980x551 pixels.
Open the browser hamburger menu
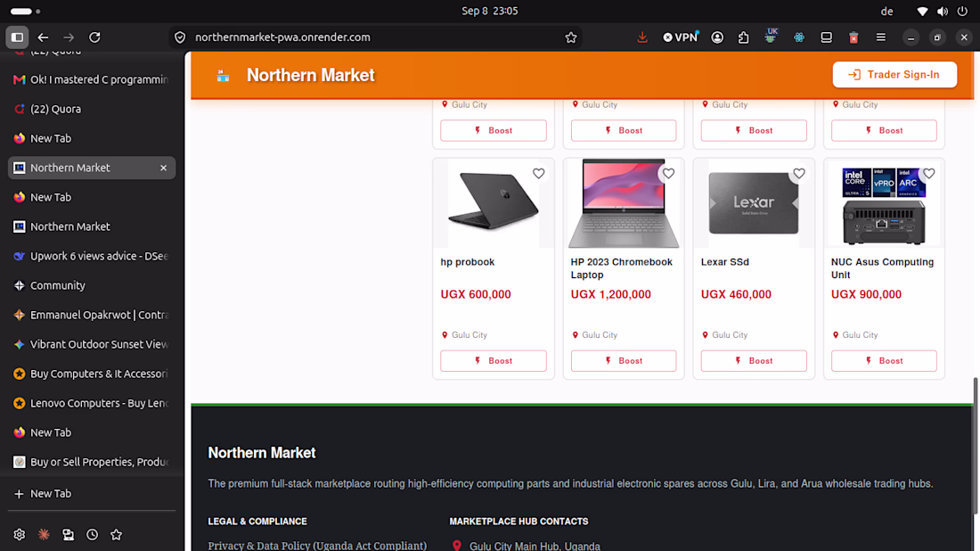point(880,37)
